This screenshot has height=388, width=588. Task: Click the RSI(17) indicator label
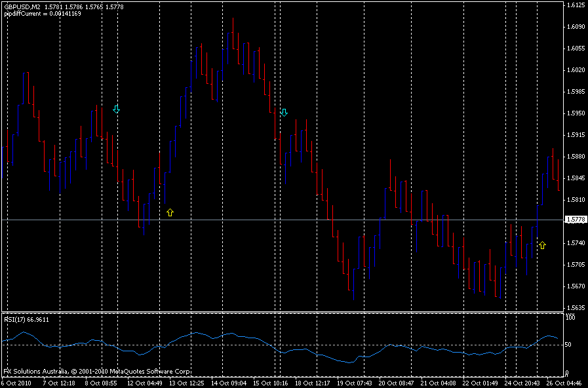click(26, 320)
